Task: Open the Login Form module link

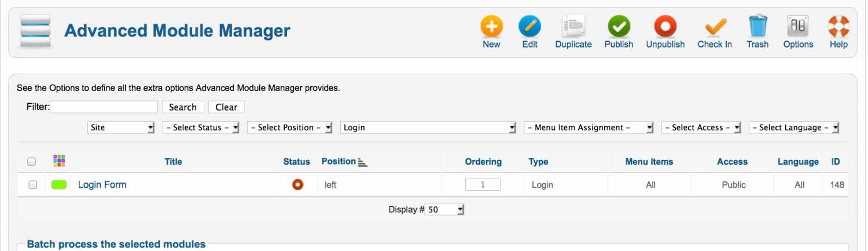Action: coord(102,185)
